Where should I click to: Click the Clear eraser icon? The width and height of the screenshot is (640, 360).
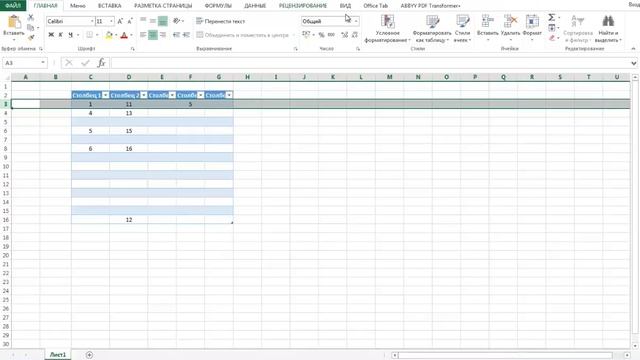point(551,38)
